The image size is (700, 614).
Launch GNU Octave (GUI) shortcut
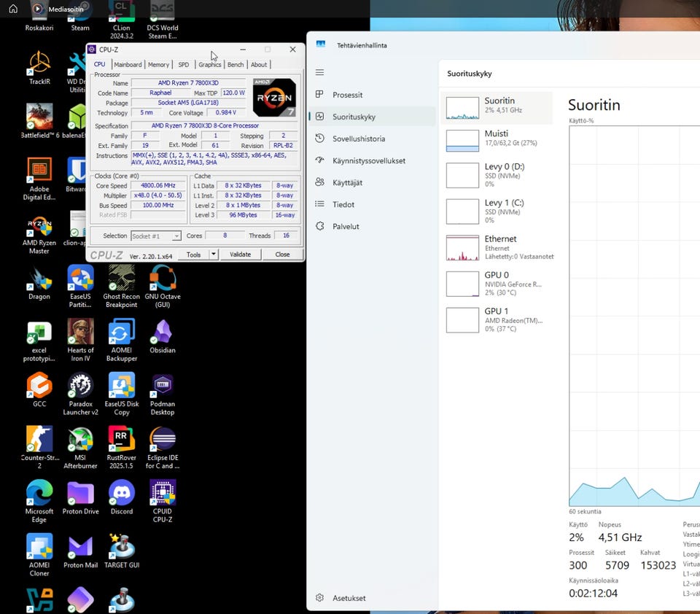pos(163,286)
